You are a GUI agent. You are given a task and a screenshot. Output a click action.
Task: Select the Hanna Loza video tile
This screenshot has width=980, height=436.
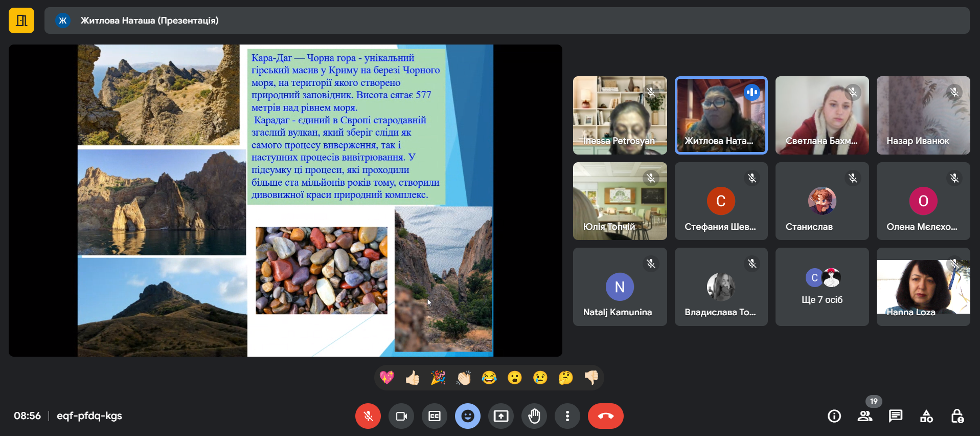[x=923, y=287]
